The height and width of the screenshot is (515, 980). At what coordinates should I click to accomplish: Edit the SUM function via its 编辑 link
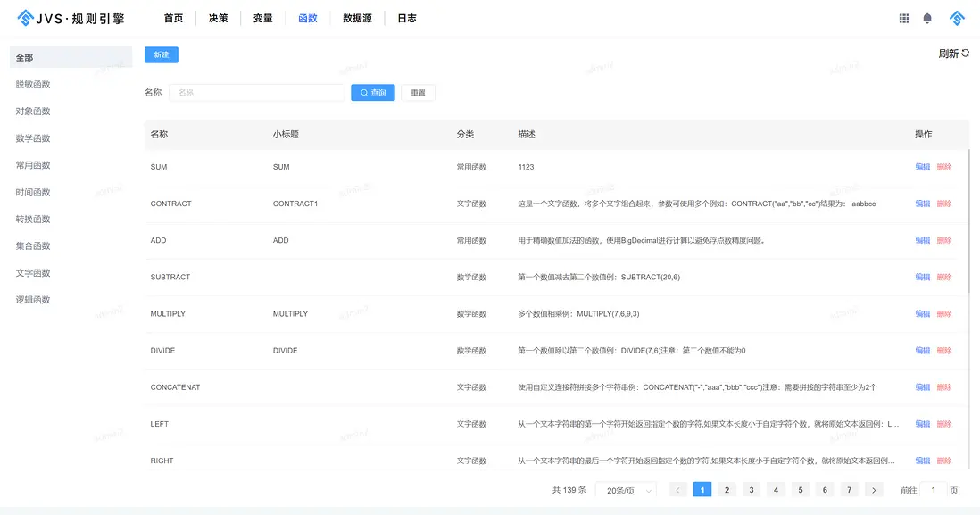click(922, 166)
